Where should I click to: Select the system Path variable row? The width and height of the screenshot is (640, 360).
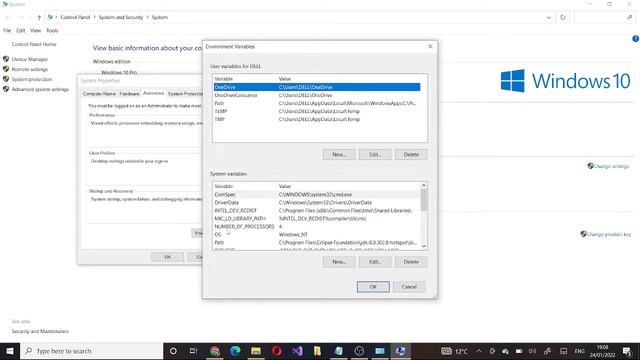click(317, 242)
